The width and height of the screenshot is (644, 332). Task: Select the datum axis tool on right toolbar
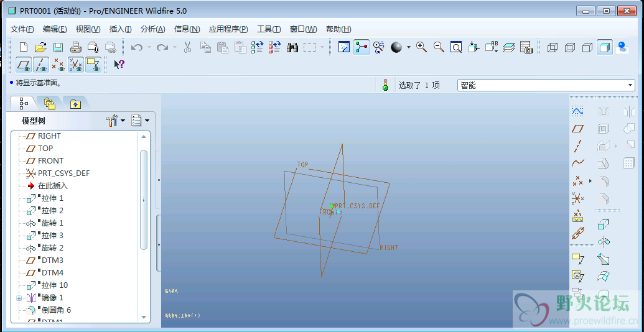(578, 145)
